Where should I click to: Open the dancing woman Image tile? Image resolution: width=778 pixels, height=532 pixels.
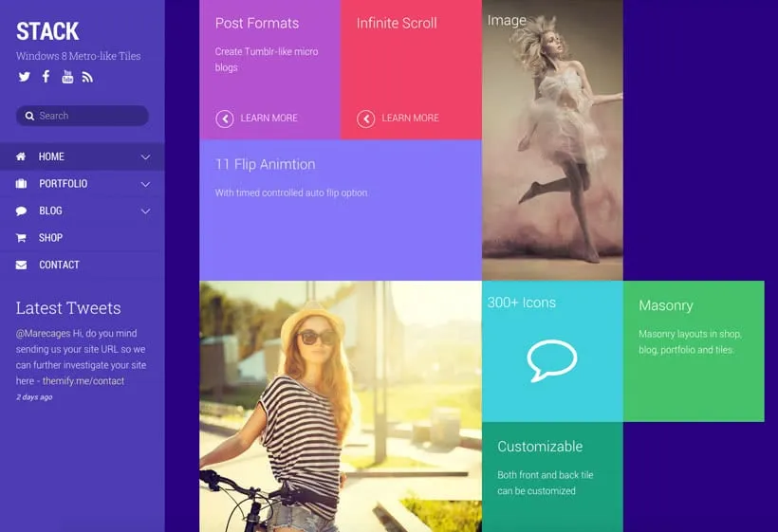(x=552, y=139)
